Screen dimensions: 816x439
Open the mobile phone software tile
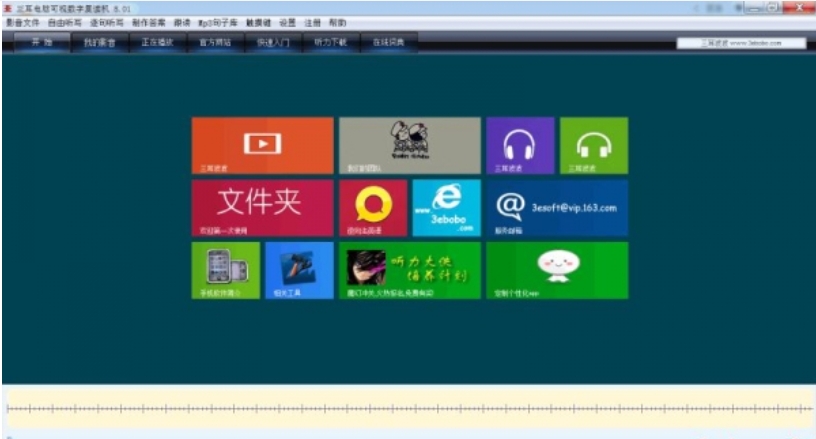tap(225, 270)
